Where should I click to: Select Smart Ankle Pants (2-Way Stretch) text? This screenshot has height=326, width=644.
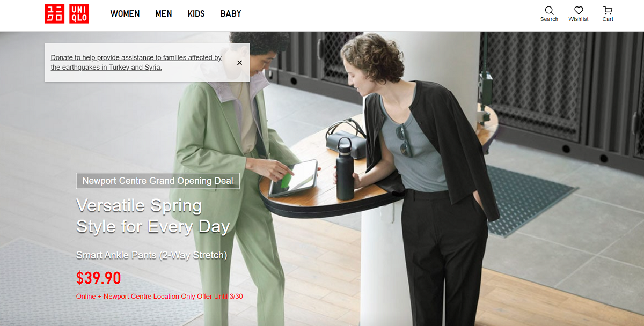coord(152,255)
